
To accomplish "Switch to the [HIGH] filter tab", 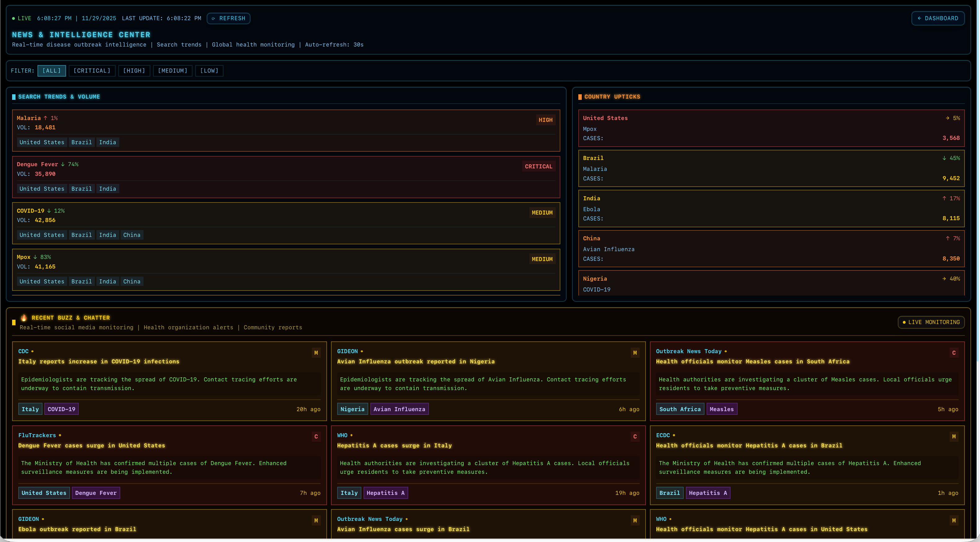I will [134, 71].
